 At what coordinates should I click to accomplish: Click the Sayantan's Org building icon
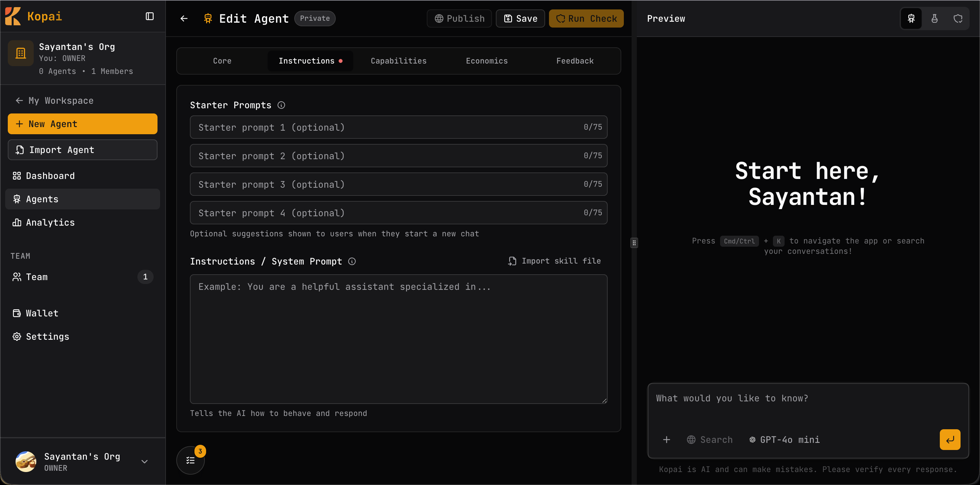(21, 53)
